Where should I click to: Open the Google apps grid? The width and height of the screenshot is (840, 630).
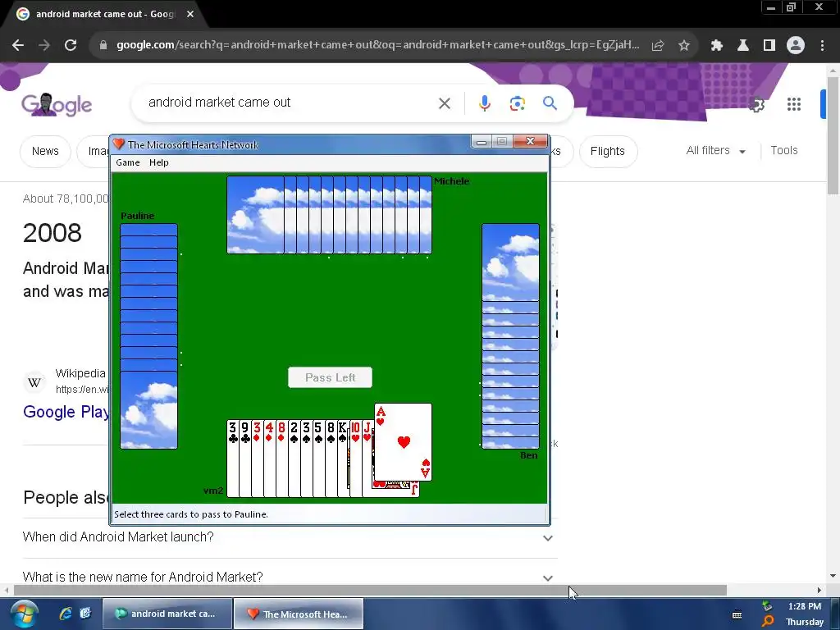[x=794, y=104]
